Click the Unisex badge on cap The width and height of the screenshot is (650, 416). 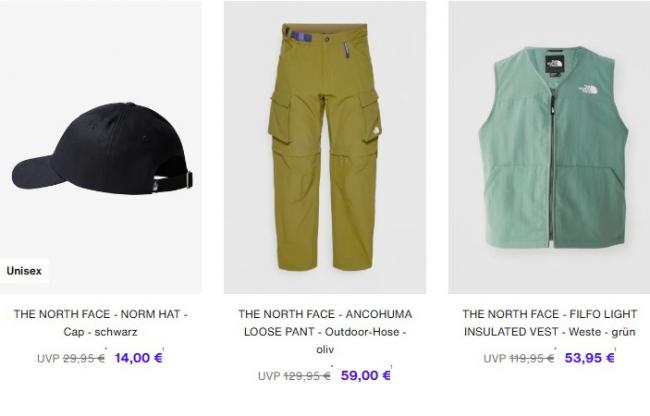pyautogui.click(x=24, y=271)
